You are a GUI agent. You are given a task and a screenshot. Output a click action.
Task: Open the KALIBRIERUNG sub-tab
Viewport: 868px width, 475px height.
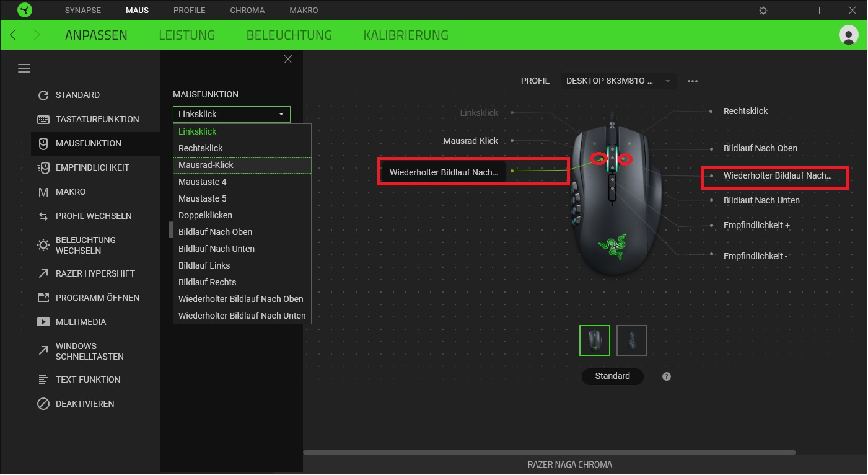click(x=406, y=35)
